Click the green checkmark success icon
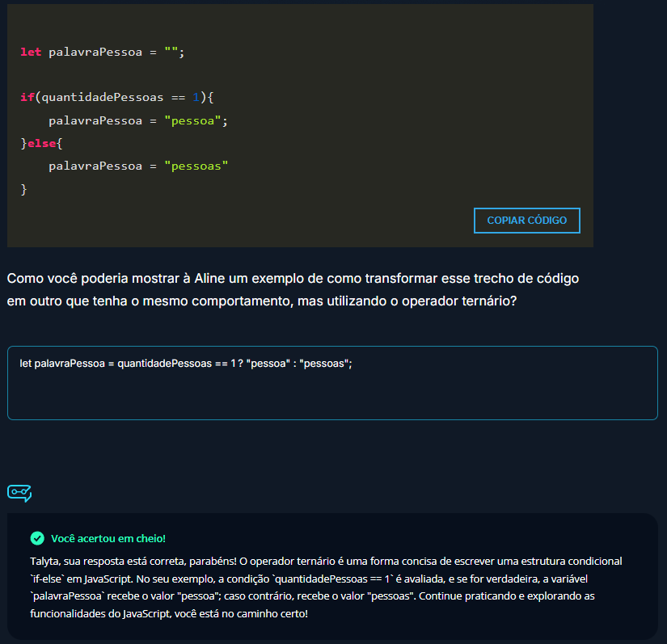This screenshot has width=667, height=644. pos(37,539)
